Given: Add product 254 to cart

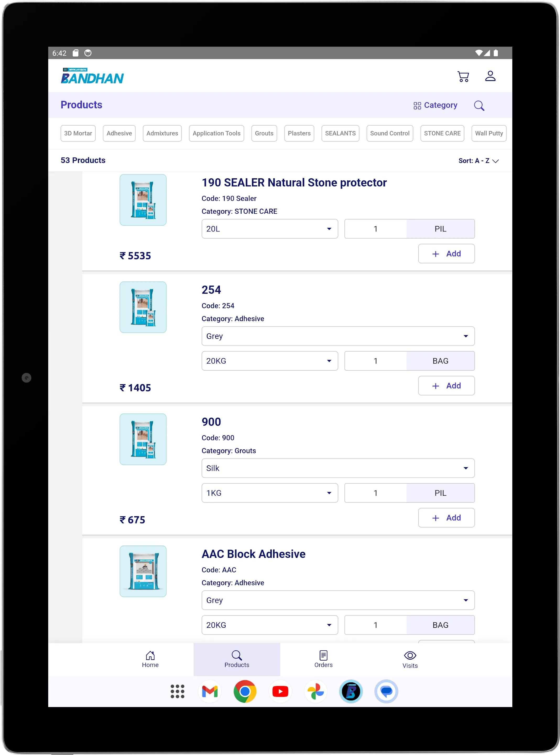Looking at the screenshot, I should tap(446, 385).
